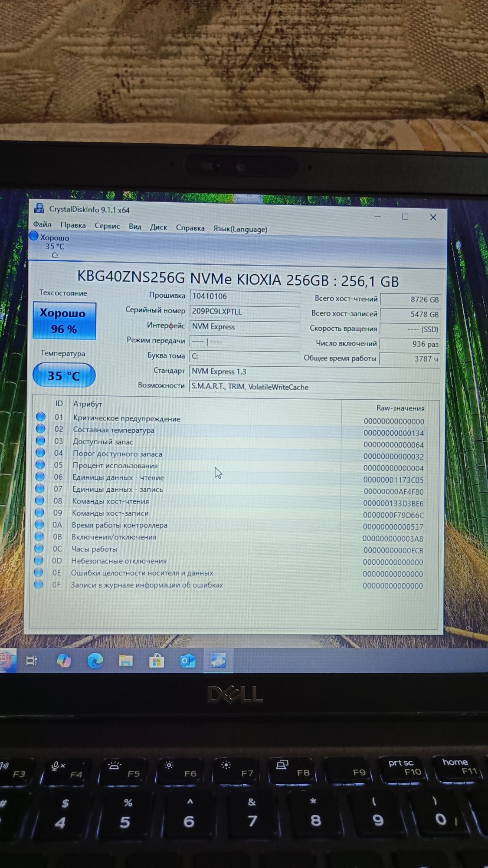Select row Команды хост-чтения

tap(230, 502)
